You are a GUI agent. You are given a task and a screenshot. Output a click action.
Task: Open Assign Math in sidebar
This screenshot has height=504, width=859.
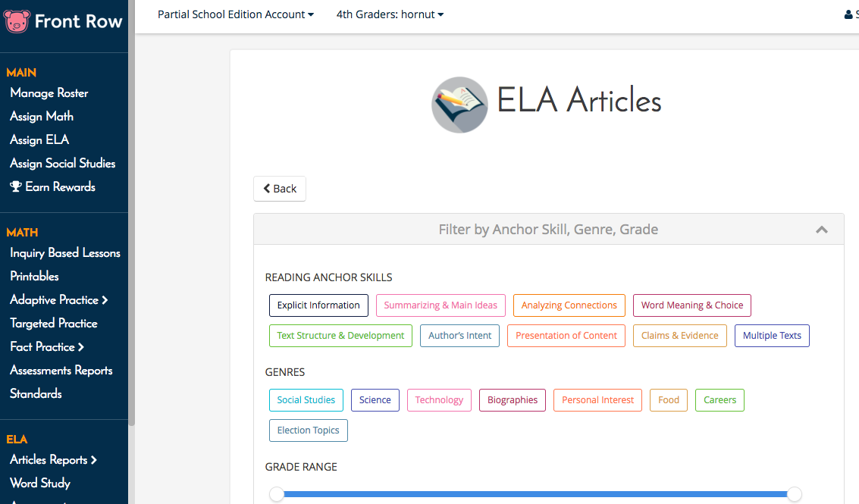42,116
